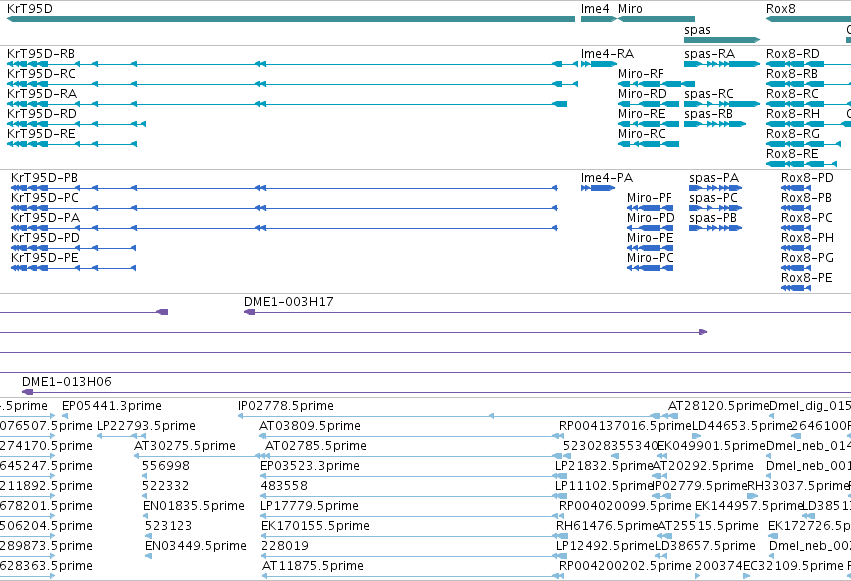Click the Ime4 gene label
This screenshot has height=581, width=851.
pyautogui.click(x=595, y=9)
